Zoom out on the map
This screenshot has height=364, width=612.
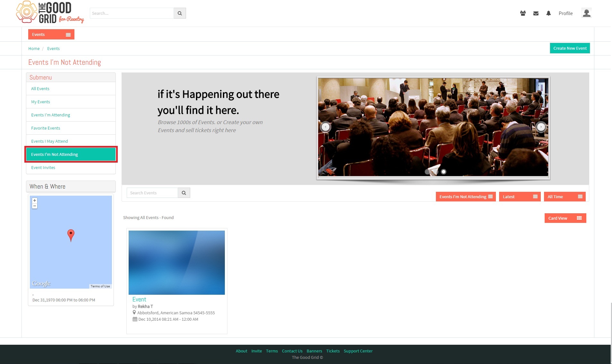[x=35, y=206]
